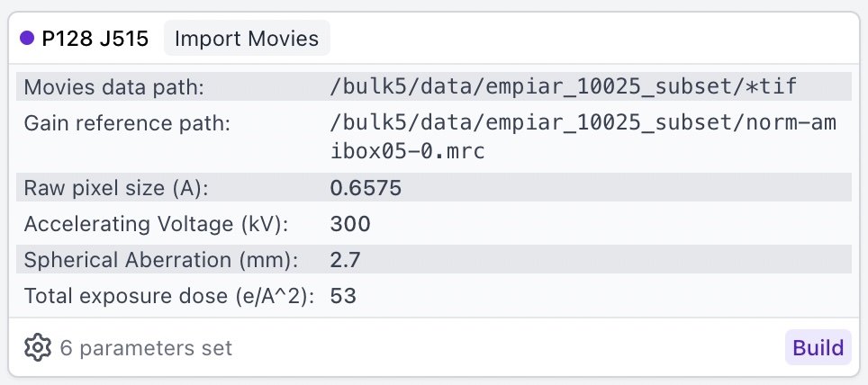Click the J515 job identifier
868x385 pixels.
[x=127, y=39]
